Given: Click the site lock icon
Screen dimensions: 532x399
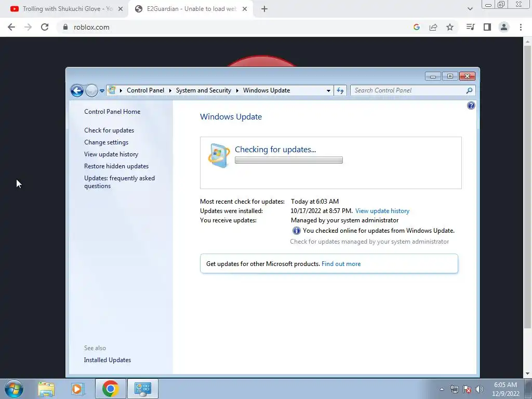Looking at the screenshot, I should (65, 27).
